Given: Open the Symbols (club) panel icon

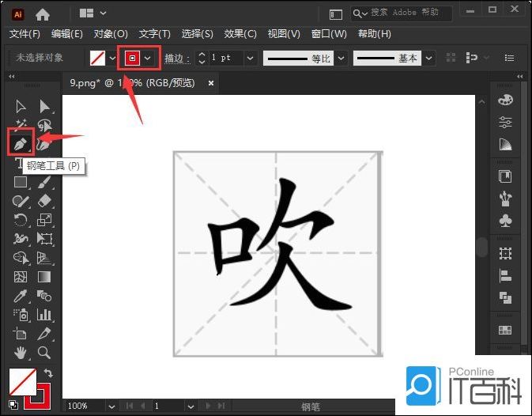Looking at the screenshot, I should coord(505,221).
